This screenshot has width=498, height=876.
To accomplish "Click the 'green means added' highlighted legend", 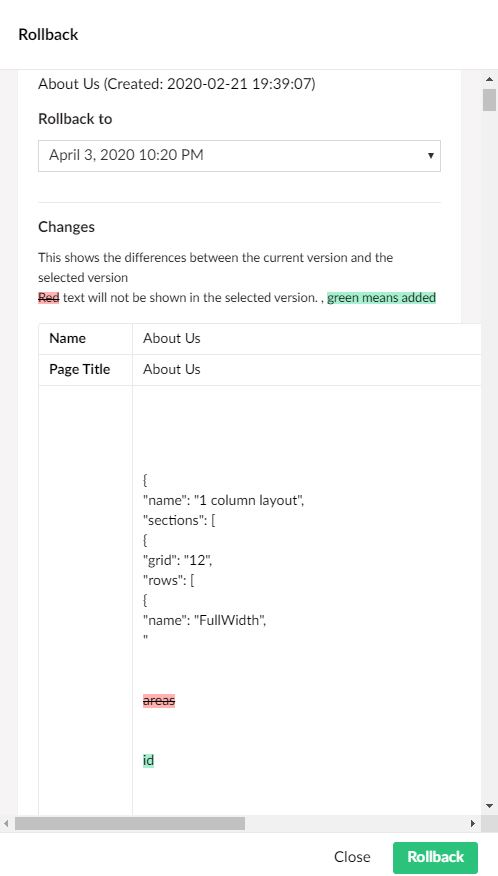I will pos(381,298).
